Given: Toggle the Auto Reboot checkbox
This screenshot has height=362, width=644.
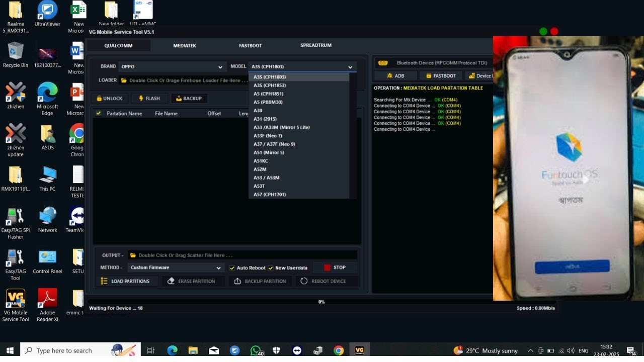Looking at the screenshot, I should 232,268.
